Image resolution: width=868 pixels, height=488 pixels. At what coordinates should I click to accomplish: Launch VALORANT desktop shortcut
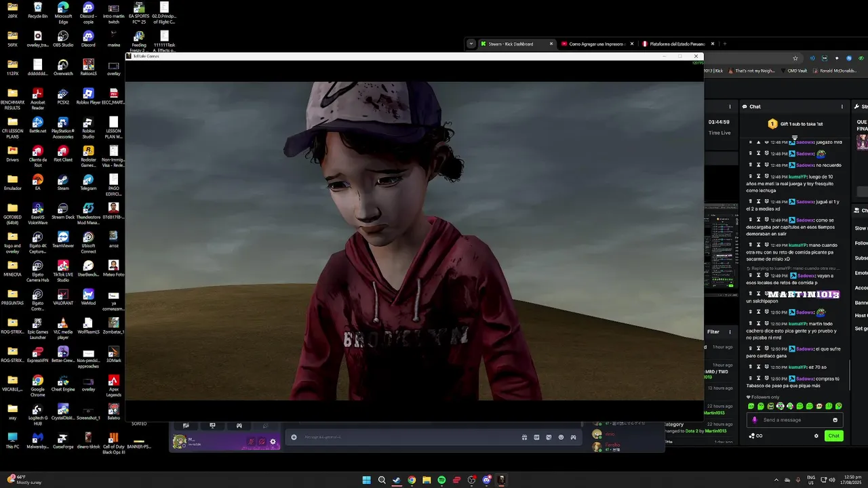[63, 297]
